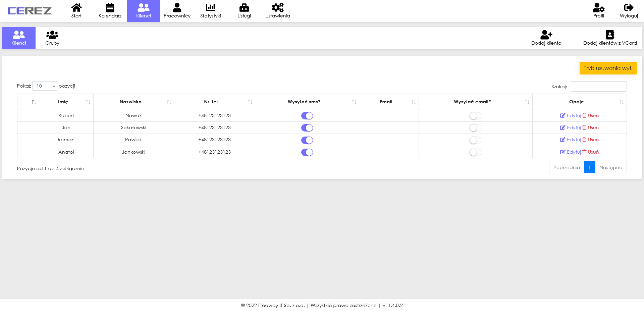Focus the Szukaj search field
644x311 pixels.
(x=598, y=86)
